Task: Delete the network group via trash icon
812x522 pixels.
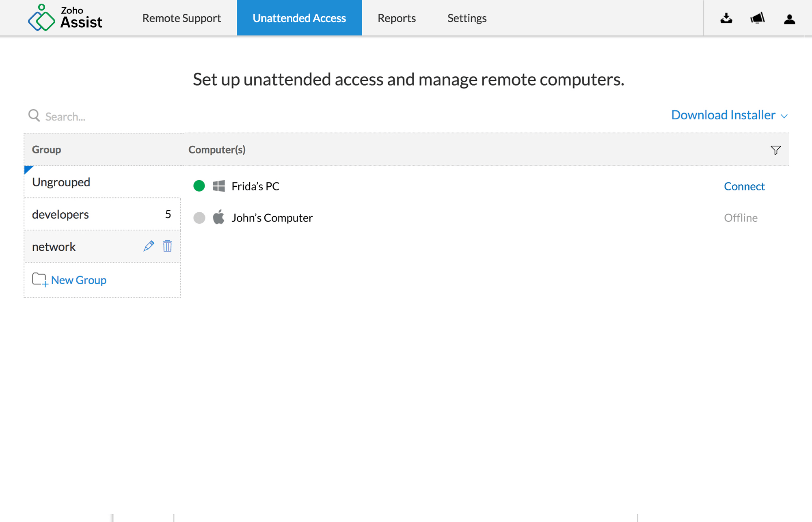Action: point(167,246)
